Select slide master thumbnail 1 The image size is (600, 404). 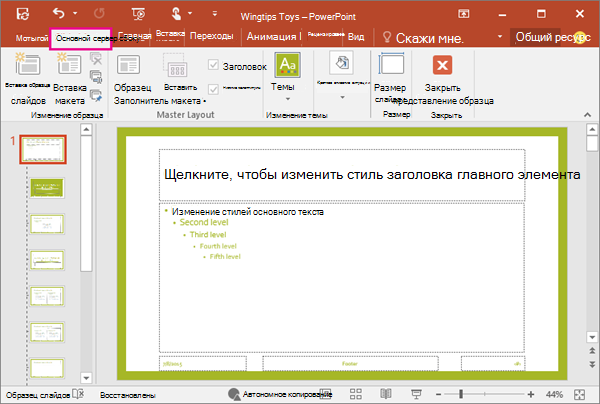[x=43, y=149]
